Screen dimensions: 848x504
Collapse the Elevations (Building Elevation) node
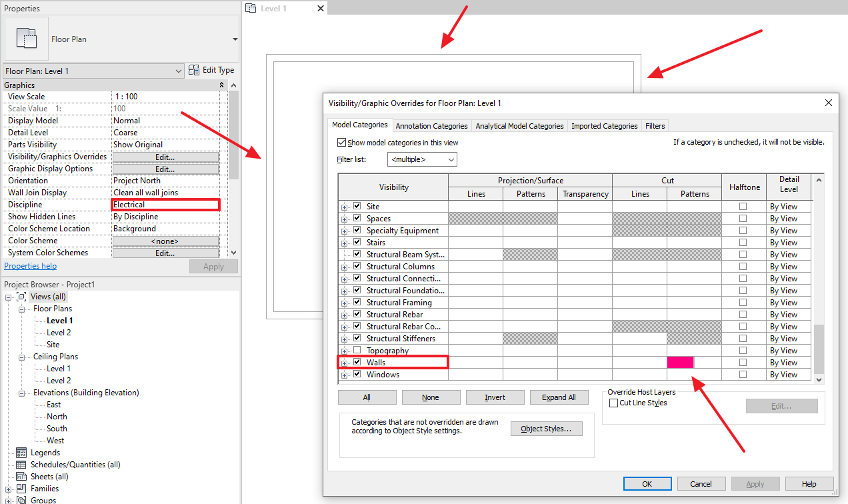click(x=22, y=393)
